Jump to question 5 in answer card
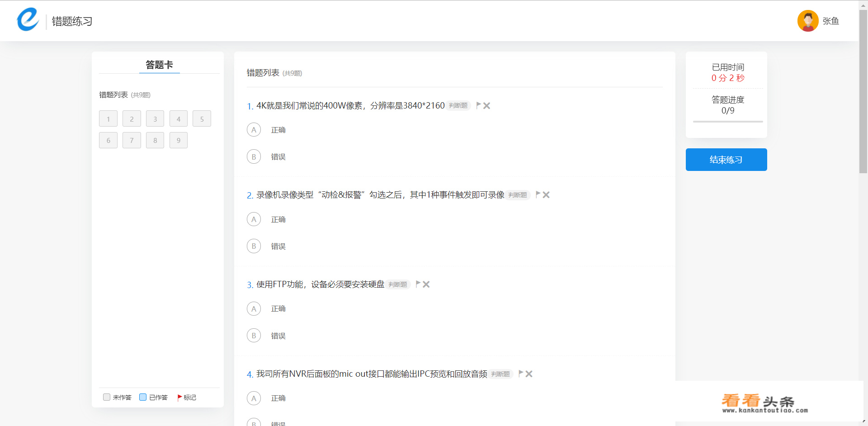Viewport: 868px width, 426px height. (x=202, y=118)
